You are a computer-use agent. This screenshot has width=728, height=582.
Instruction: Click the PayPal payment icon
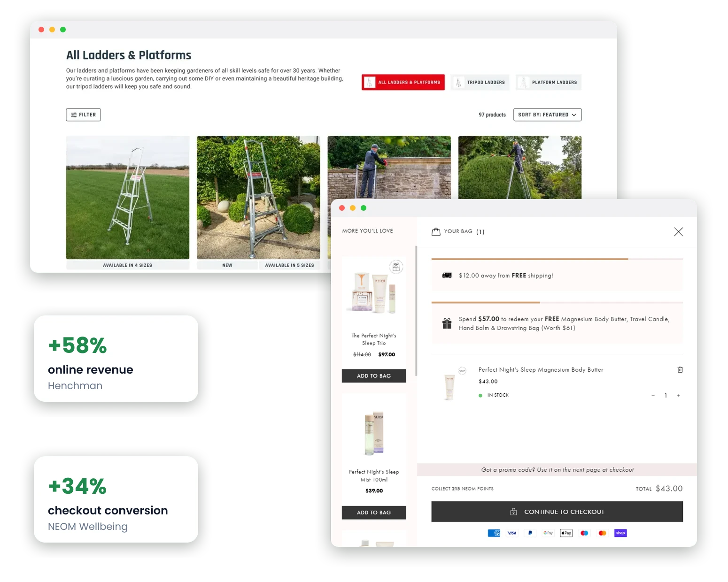[530, 533]
